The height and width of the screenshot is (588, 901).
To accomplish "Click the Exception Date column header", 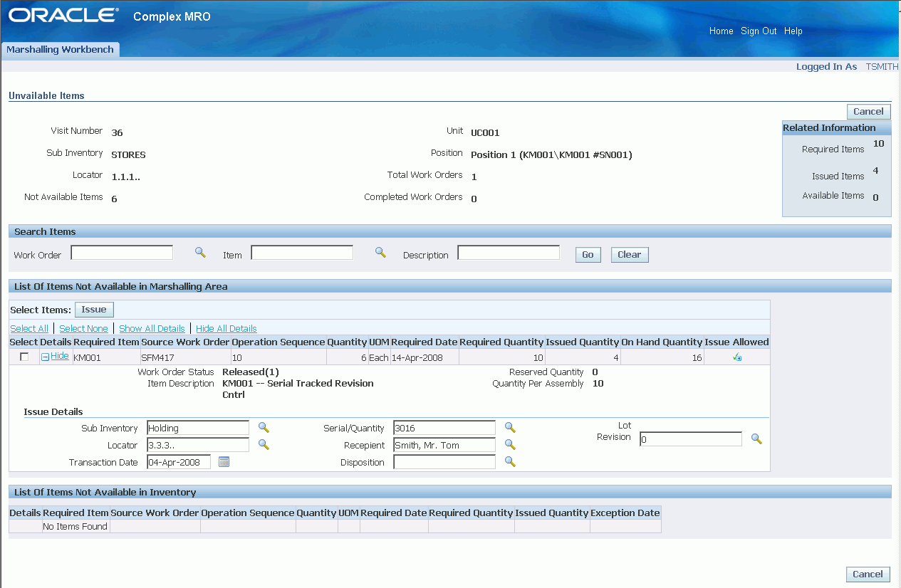I will pyautogui.click(x=625, y=513).
